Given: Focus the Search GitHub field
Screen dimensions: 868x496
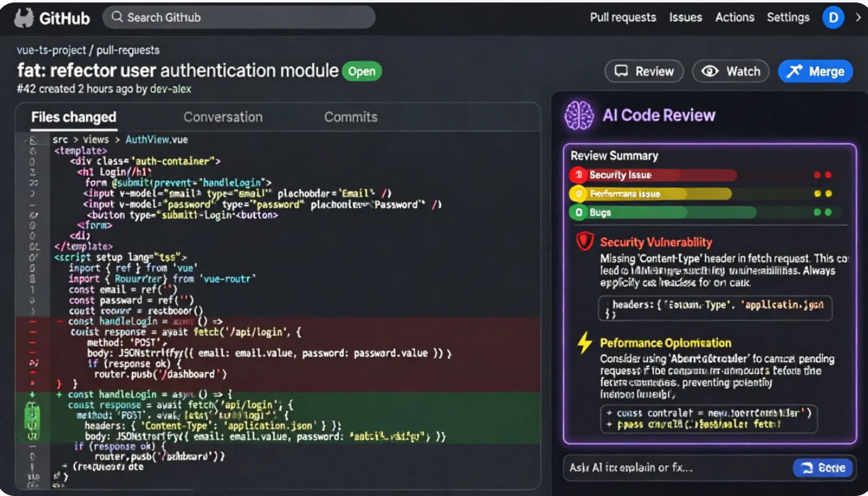Looking at the screenshot, I should 239,17.
